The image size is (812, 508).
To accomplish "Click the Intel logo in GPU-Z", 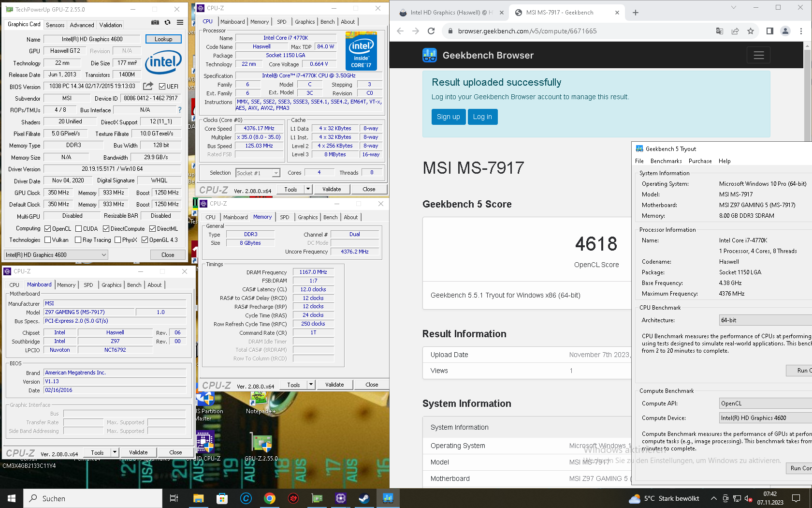I will [163, 61].
